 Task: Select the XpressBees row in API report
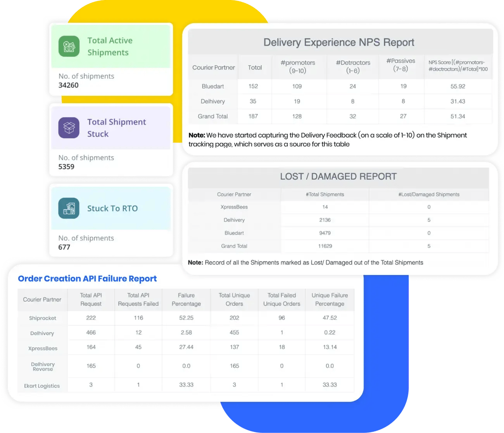pos(186,347)
